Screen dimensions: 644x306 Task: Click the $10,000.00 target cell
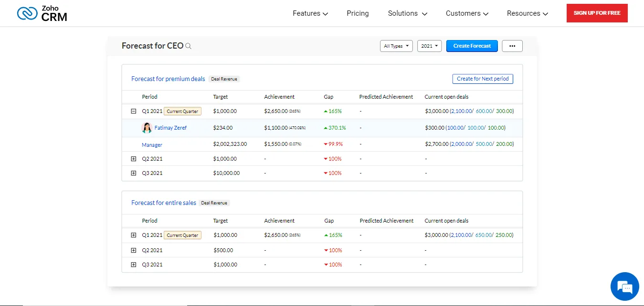227,173
